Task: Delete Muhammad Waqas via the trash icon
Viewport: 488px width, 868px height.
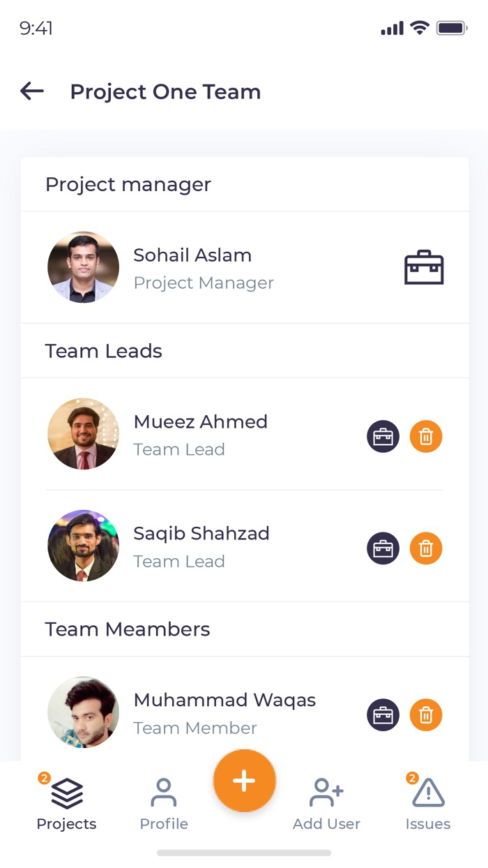Action: pos(426,714)
